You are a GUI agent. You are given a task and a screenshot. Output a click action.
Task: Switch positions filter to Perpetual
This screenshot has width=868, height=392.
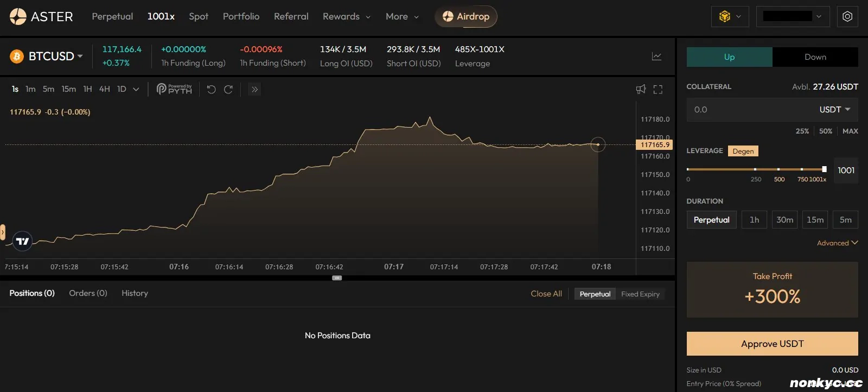(595, 294)
